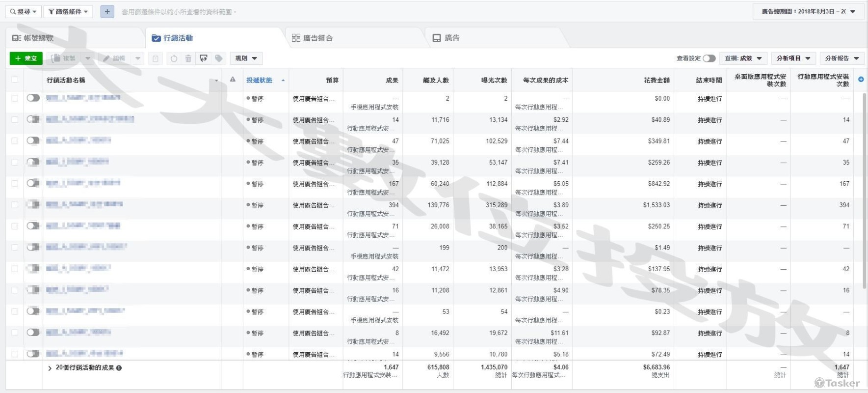The image size is (868, 393).
Task: Switch to the 廣告組合 tab
Action: click(313, 38)
